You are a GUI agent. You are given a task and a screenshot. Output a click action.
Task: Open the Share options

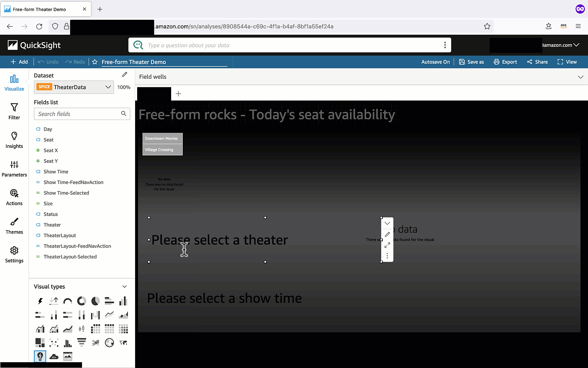tap(537, 62)
